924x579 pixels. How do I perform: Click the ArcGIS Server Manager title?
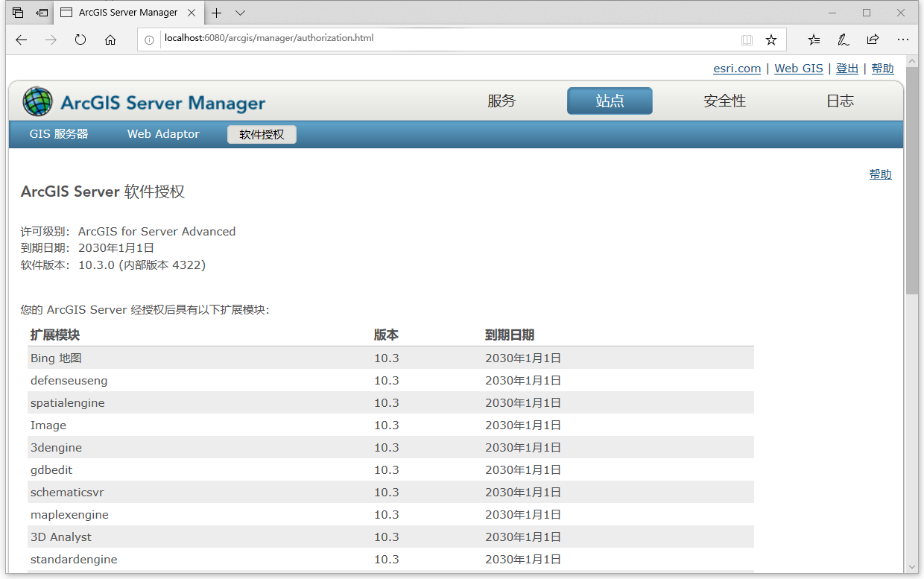[x=162, y=103]
